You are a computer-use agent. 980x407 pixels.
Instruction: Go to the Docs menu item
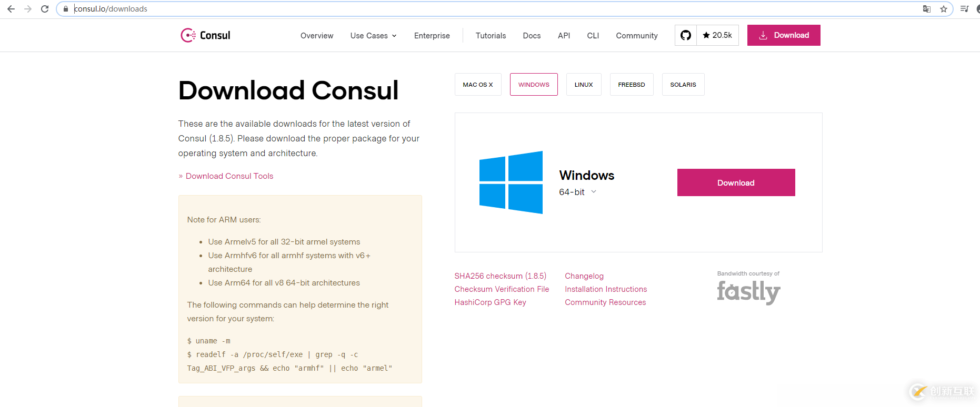click(532, 36)
